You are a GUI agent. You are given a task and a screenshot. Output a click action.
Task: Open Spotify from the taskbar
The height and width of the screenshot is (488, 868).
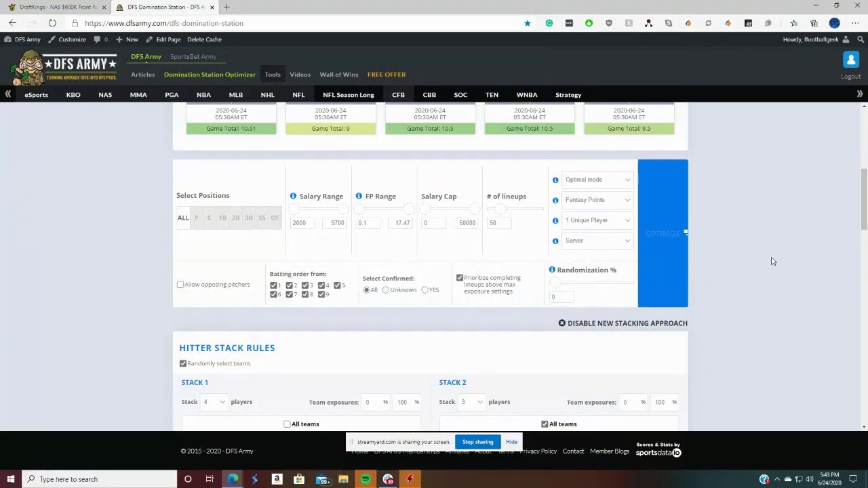[x=366, y=479]
